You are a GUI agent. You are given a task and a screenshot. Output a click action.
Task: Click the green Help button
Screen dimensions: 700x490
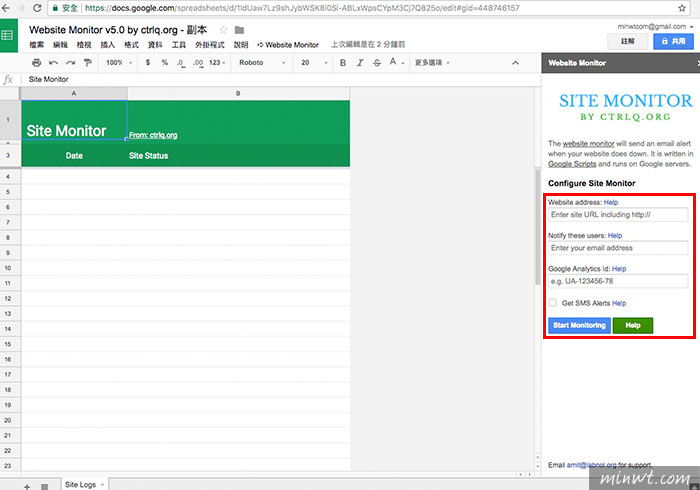(633, 325)
